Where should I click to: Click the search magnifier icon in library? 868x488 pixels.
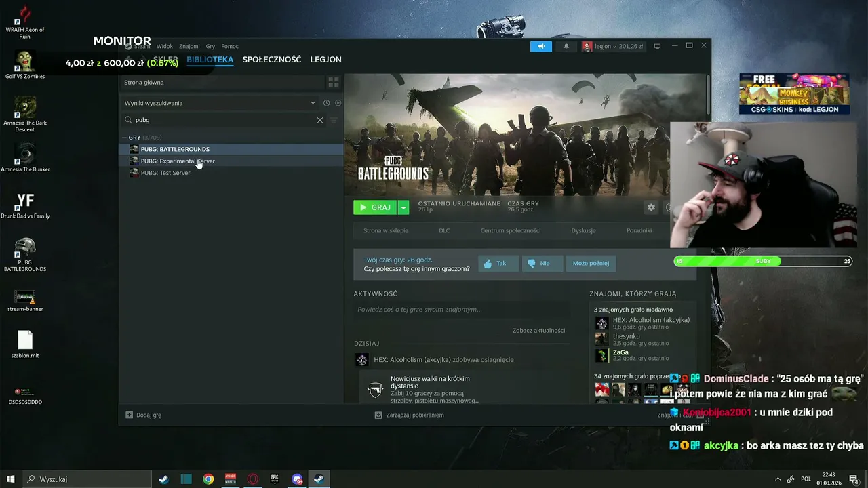coord(128,120)
